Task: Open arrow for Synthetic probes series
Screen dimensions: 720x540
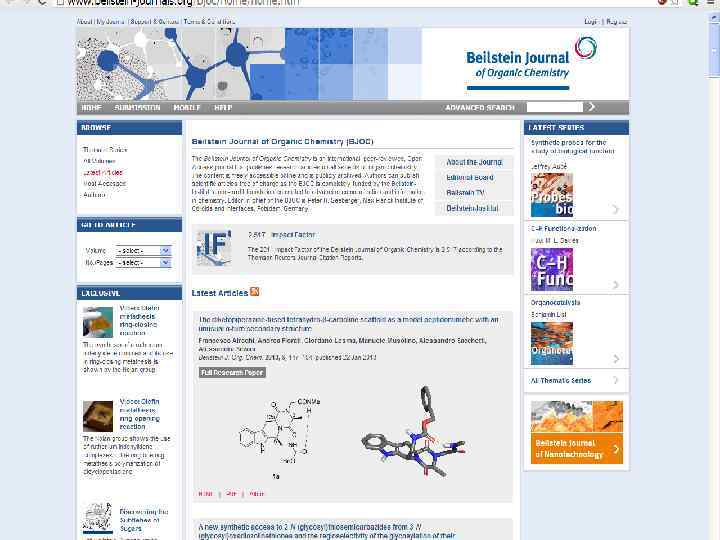Action: [x=616, y=209]
